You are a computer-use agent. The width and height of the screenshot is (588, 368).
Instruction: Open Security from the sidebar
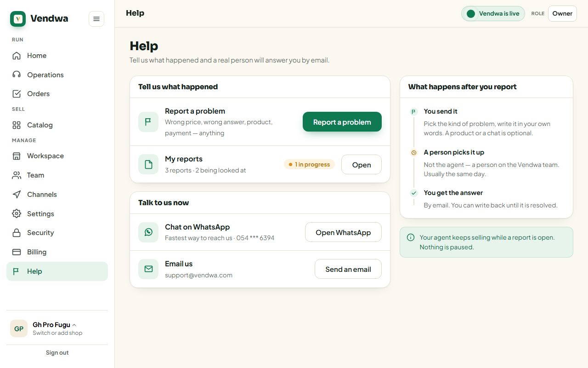click(57, 233)
